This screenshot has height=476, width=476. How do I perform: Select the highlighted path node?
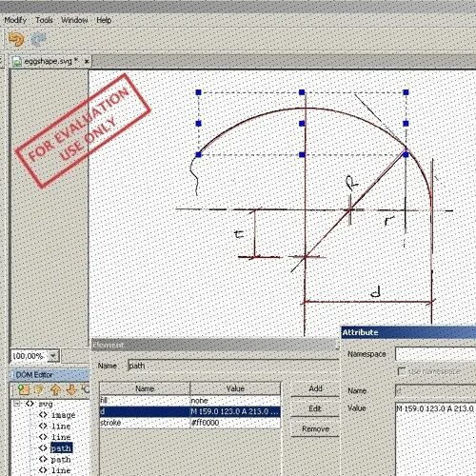[61, 448]
